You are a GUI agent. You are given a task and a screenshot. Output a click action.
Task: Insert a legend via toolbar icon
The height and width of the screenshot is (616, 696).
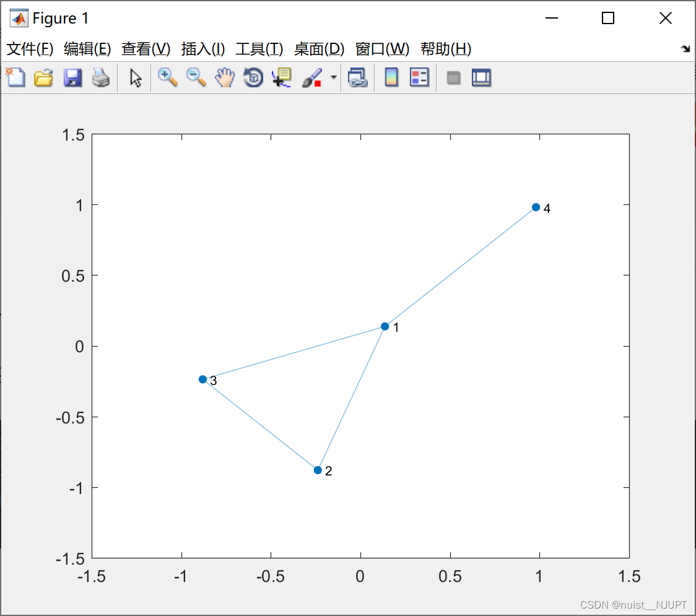pyautogui.click(x=419, y=77)
